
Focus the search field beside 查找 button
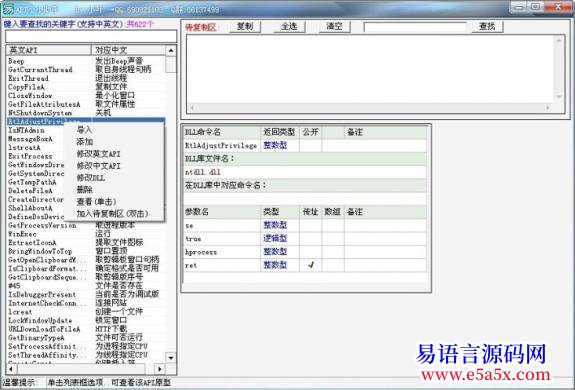click(x=415, y=27)
